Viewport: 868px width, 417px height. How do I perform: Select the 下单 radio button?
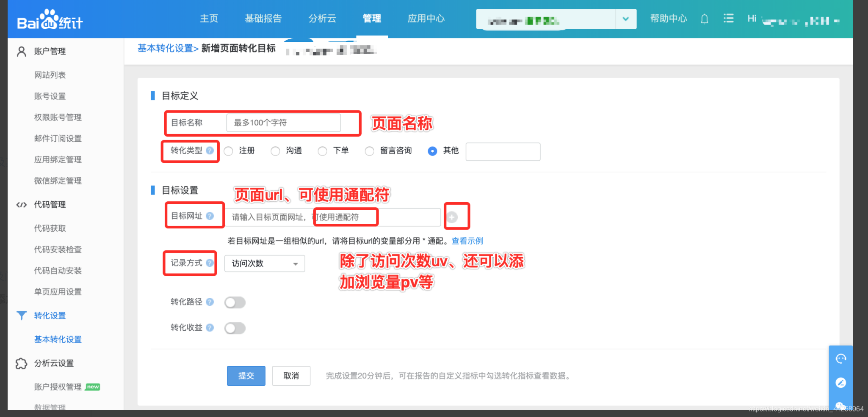pyautogui.click(x=323, y=151)
